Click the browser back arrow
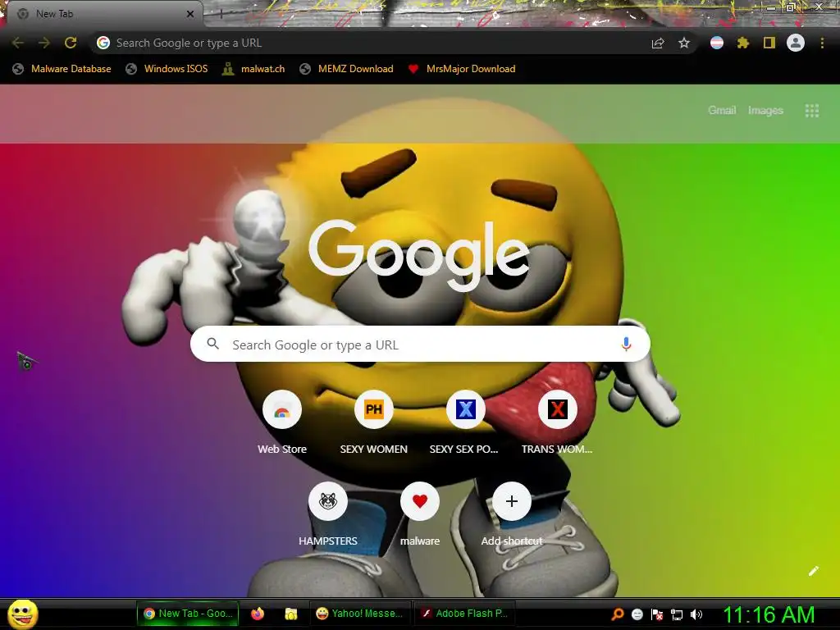 tap(18, 43)
